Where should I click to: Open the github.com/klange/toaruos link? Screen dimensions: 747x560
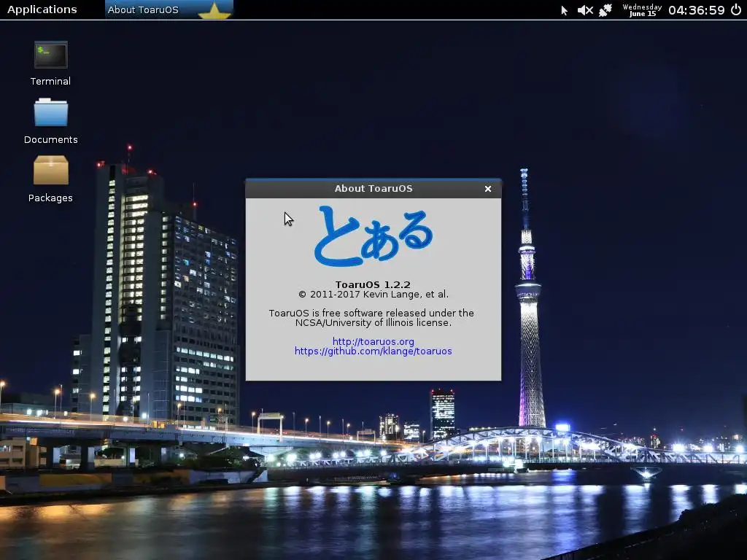(373, 351)
